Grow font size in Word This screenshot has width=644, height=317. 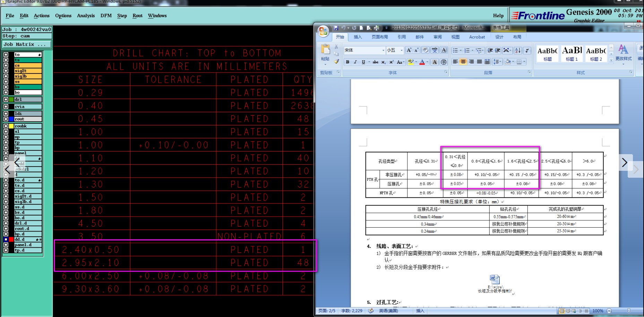tap(409, 50)
